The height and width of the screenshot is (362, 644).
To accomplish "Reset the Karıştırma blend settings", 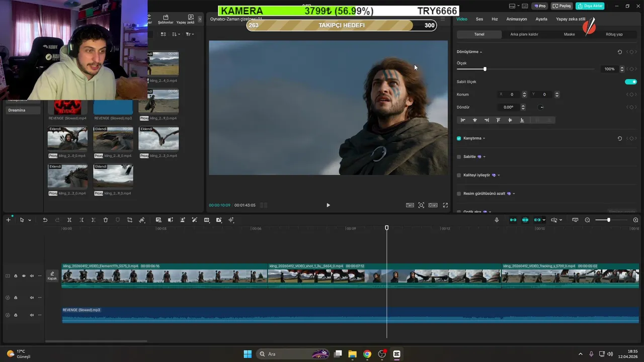I will click(620, 138).
